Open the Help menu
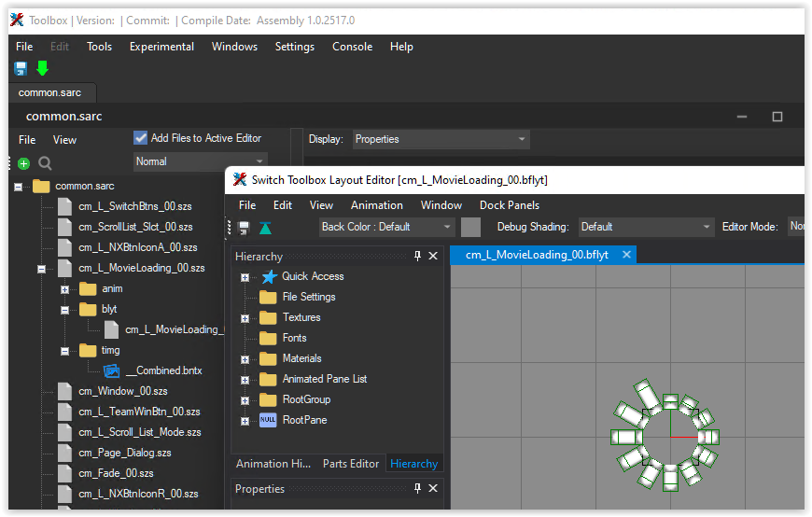812x517 pixels. [401, 47]
